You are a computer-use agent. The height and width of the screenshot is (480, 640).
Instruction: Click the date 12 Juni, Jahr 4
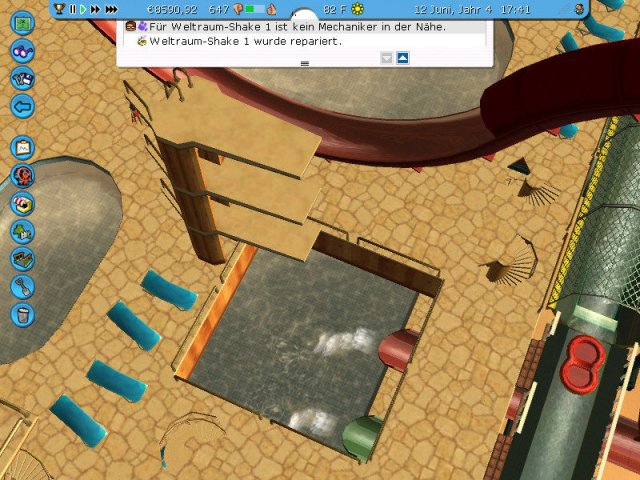click(x=453, y=9)
